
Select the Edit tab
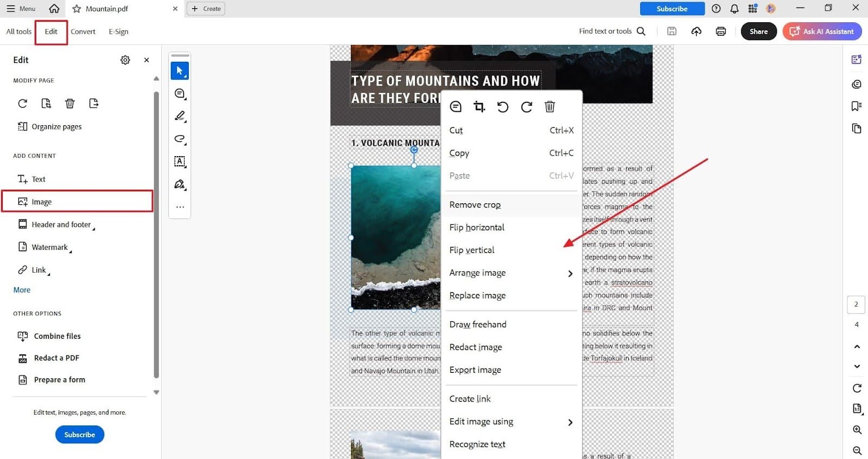[51, 31]
